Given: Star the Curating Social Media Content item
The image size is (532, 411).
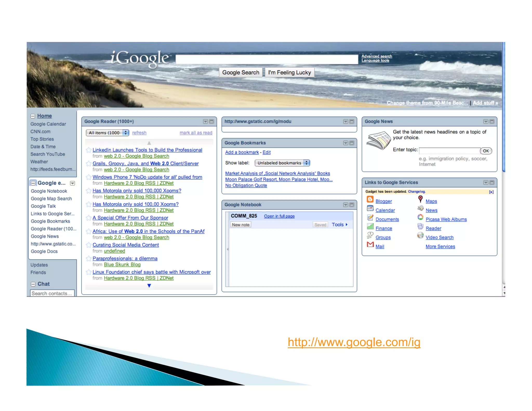Looking at the screenshot, I should pyautogui.click(x=89, y=245).
